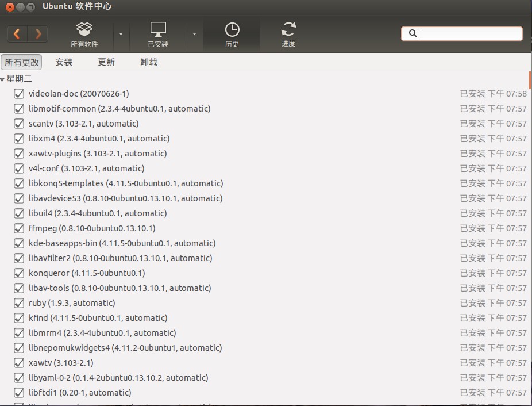Select the 卸载 filter tab

pos(149,62)
